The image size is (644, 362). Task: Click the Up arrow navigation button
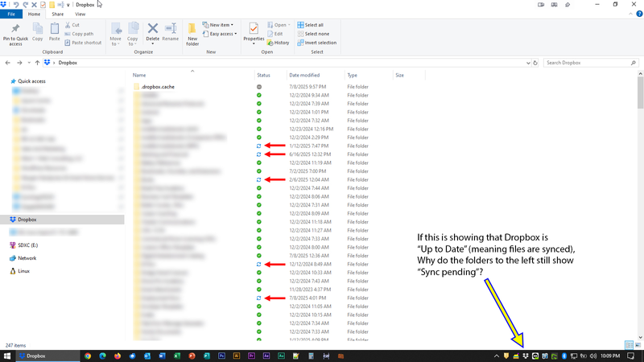pos(37,63)
